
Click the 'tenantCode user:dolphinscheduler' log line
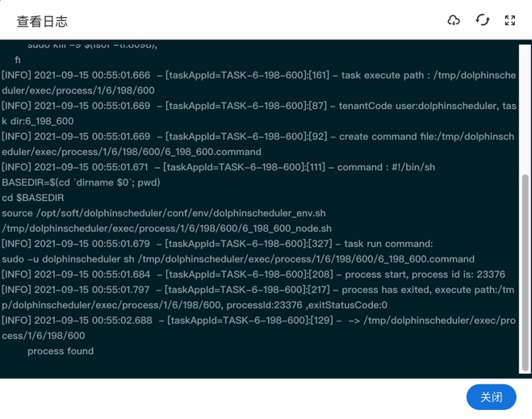point(258,107)
